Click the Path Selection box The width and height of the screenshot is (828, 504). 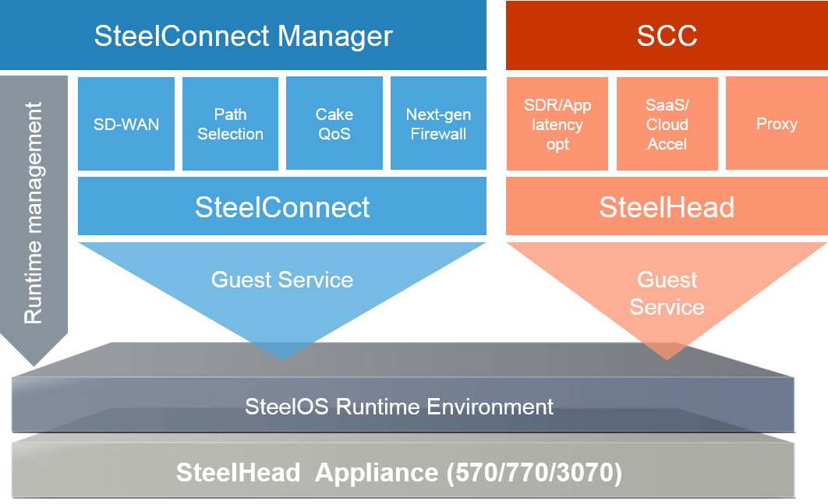(x=230, y=124)
